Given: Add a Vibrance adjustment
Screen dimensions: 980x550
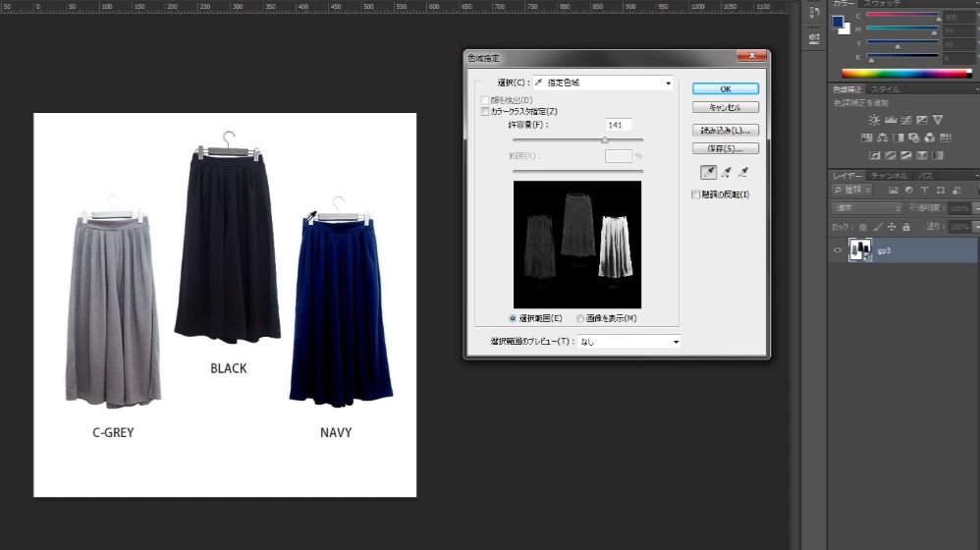Looking at the screenshot, I should 938,120.
